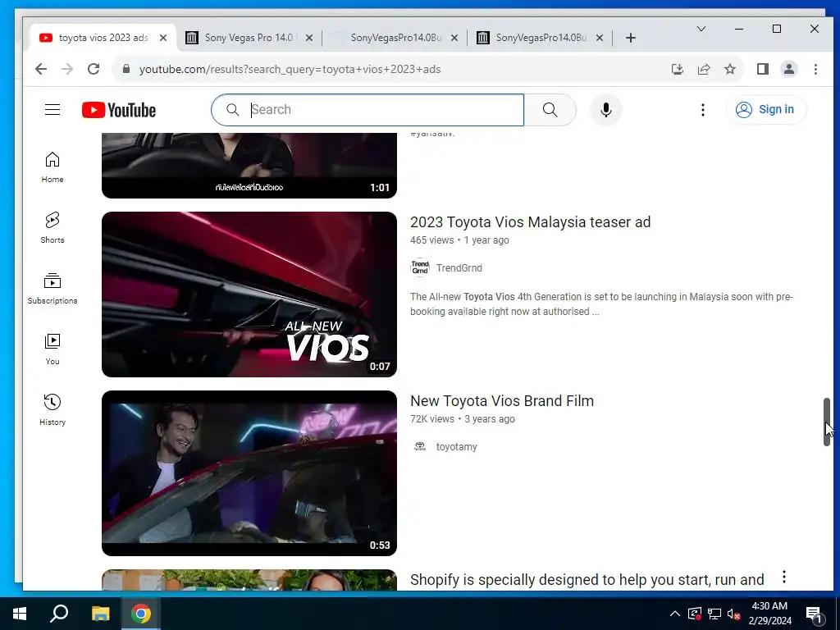Start voice search with microphone icon
The height and width of the screenshot is (630, 840).
click(606, 110)
